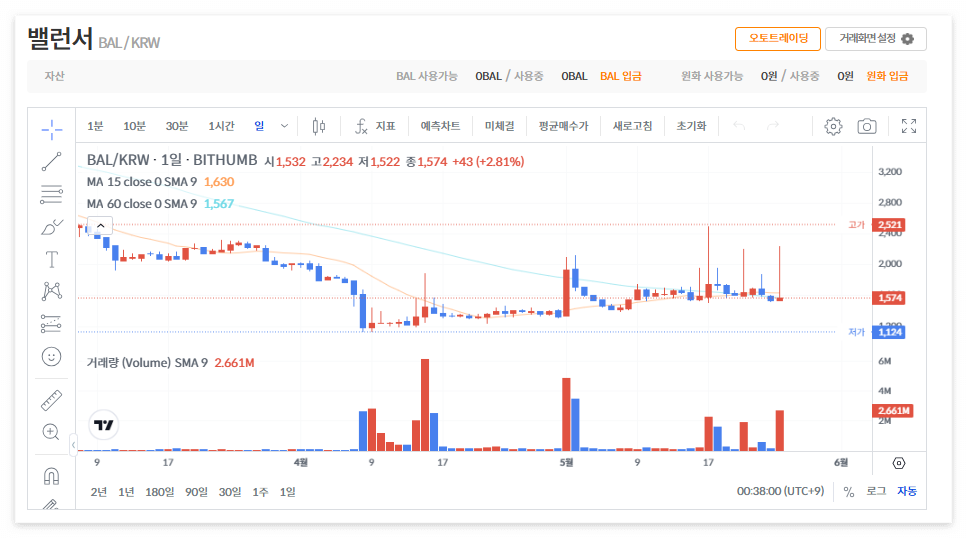The width and height of the screenshot is (967, 538).
Task: Set chart range to 1년
Action: pos(126,492)
